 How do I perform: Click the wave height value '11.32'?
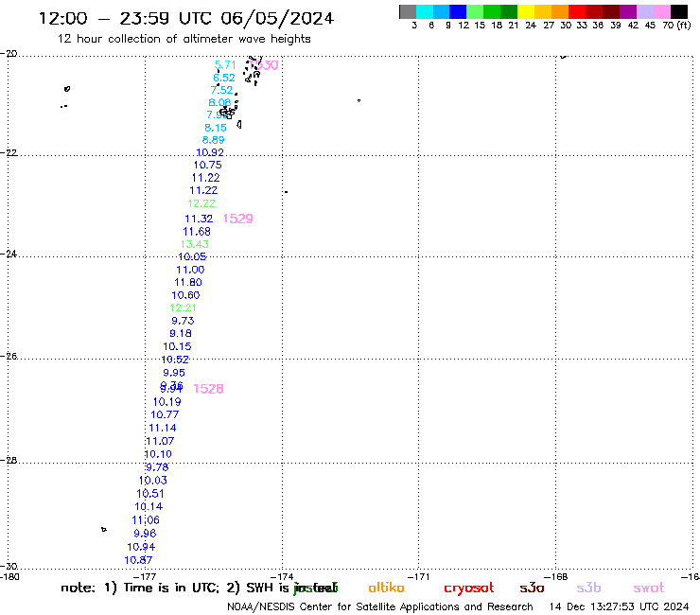(x=199, y=219)
